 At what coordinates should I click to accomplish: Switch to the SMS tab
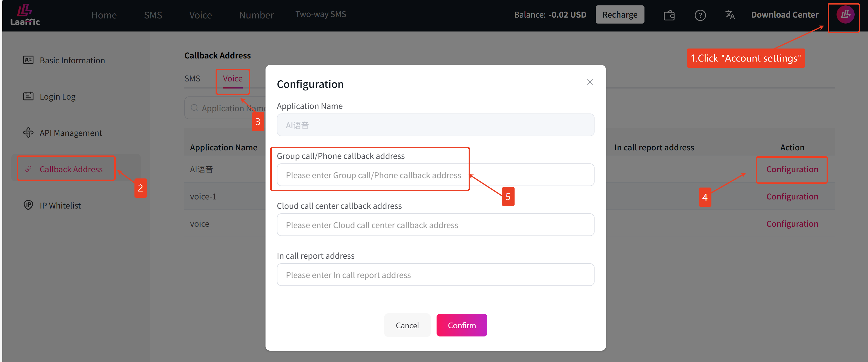(192, 79)
